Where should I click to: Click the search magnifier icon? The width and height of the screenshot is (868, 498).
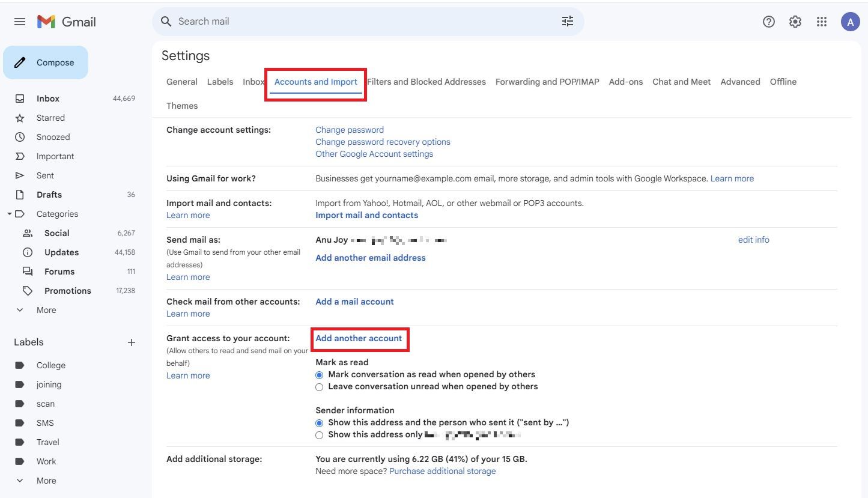(166, 22)
